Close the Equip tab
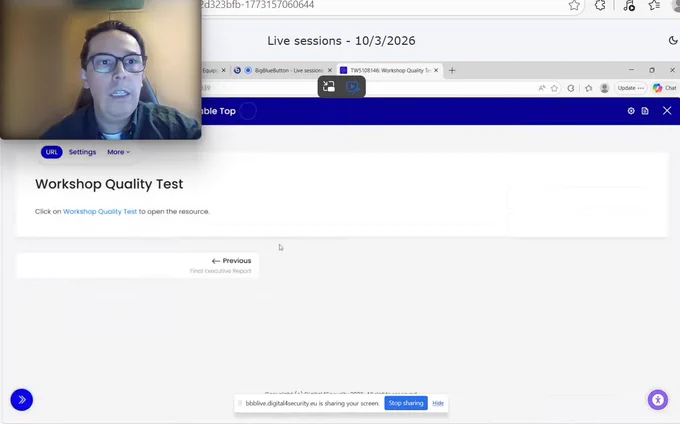This screenshot has width=680, height=424. (x=223, y=70)
